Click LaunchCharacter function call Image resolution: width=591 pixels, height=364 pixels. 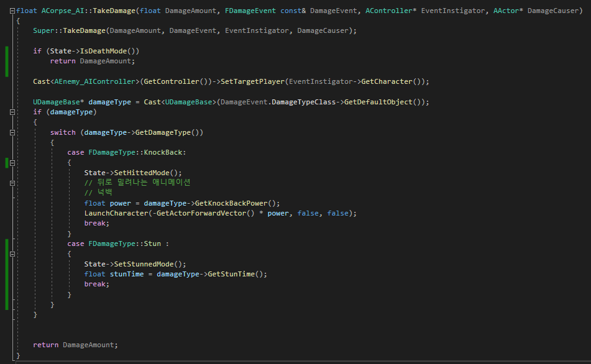[x=116, y=213]
